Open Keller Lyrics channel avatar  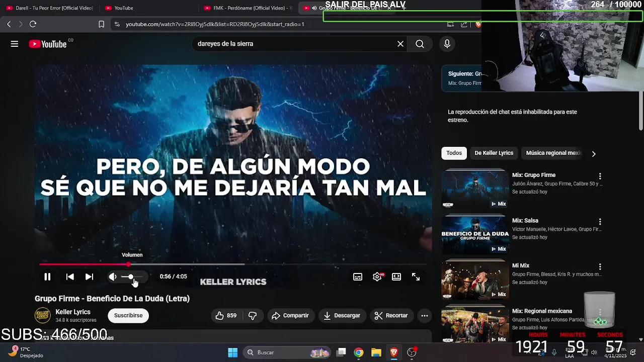point(43,316)
